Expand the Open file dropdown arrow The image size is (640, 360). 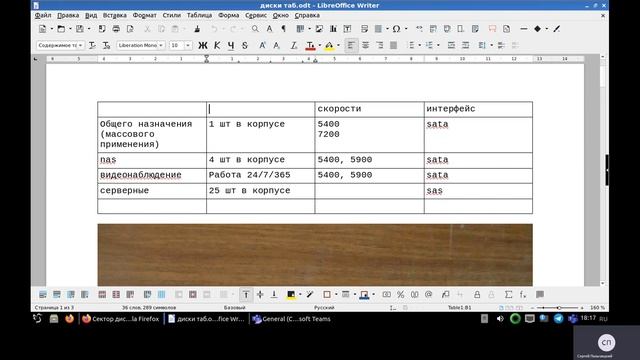click(70, 29)
